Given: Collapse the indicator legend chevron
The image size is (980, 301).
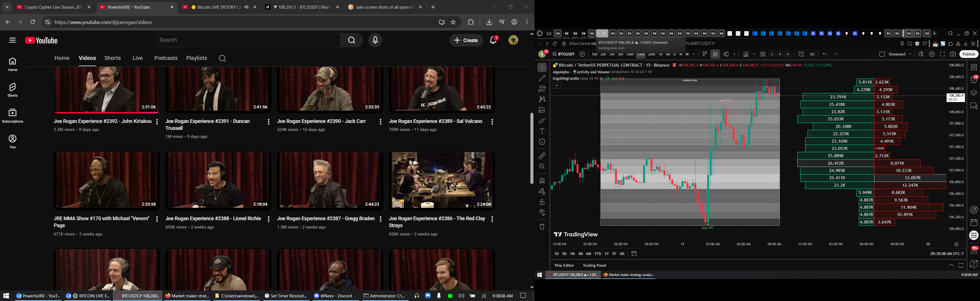Looking at the screenshot, I should pyautogui.click(x=557, y=86).
